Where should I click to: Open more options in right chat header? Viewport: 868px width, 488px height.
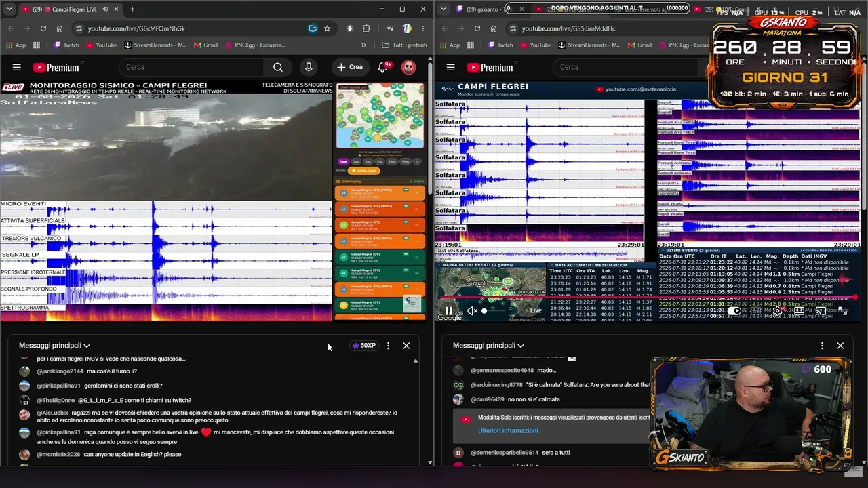point(822,346)
